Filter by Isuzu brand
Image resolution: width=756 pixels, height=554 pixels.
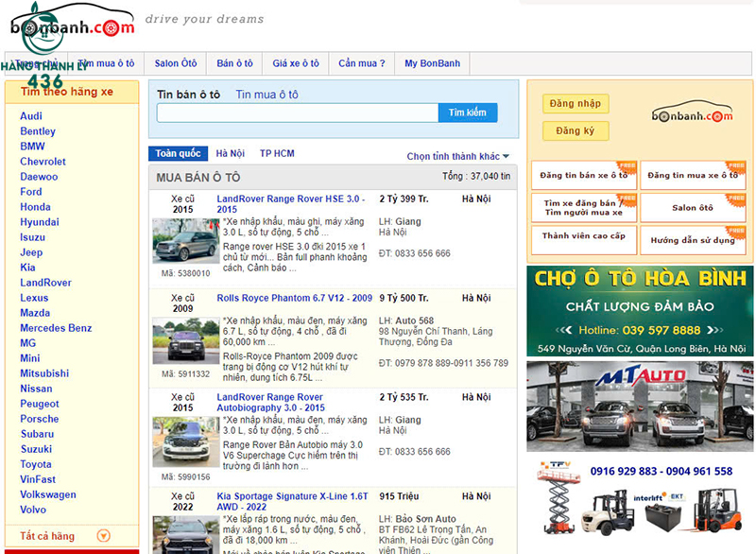(x=32, y=237)
